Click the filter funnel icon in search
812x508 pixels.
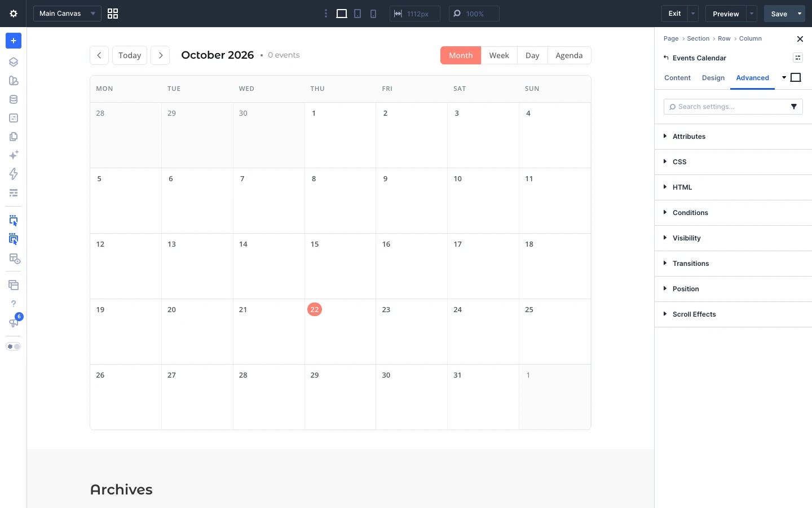pyautogui.click(x=794, y=107)
